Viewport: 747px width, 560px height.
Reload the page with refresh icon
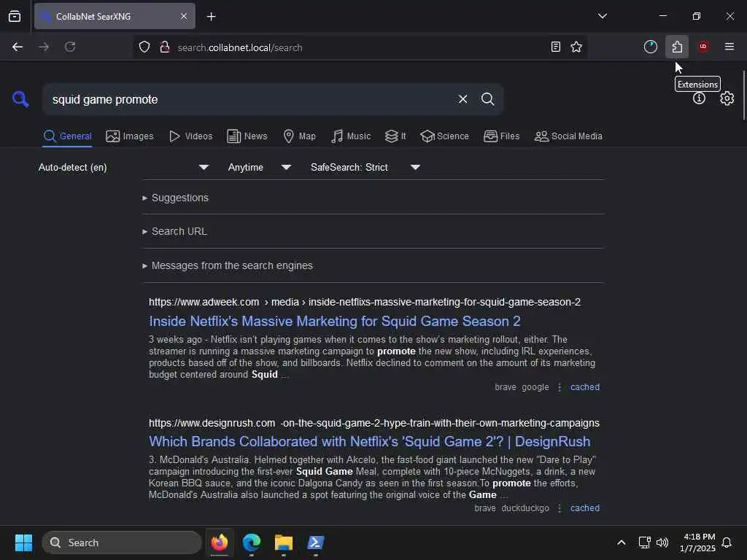pyautogui.click(x=70, y=47)
